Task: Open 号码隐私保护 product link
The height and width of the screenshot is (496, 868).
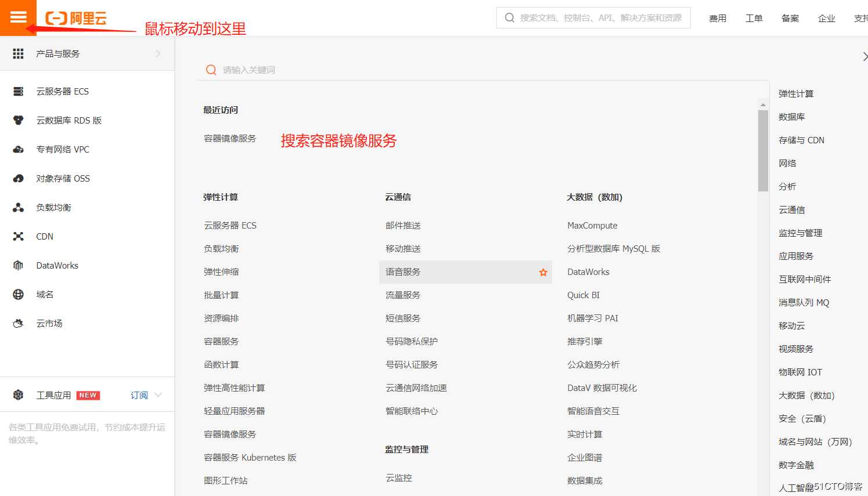Action: (x=412, y=341)
